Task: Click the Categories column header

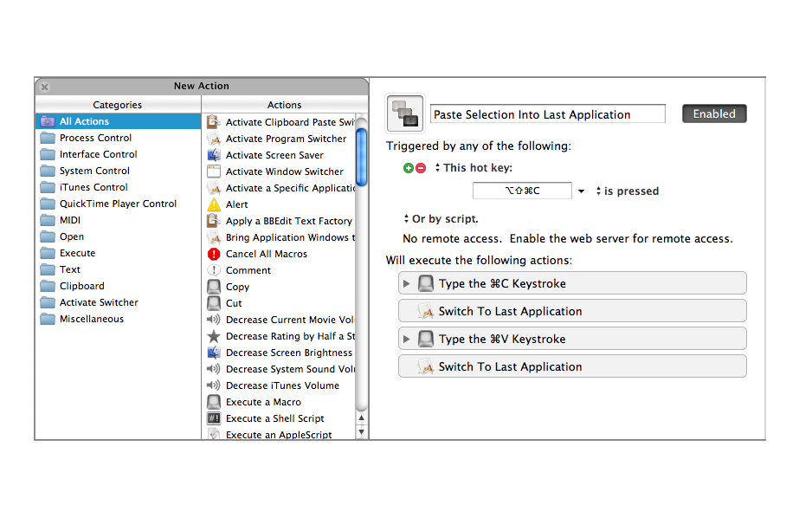Action: click(118, 105)
